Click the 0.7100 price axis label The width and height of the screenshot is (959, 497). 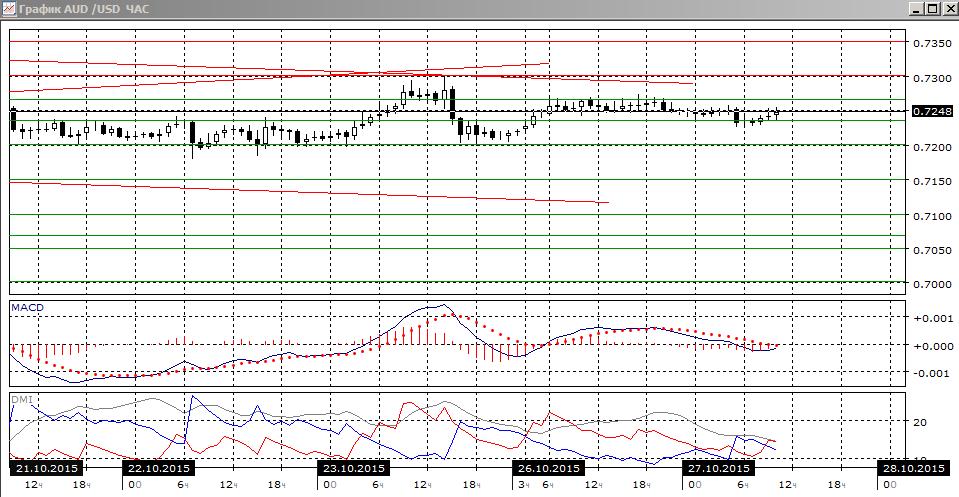[x=932, y=216]
